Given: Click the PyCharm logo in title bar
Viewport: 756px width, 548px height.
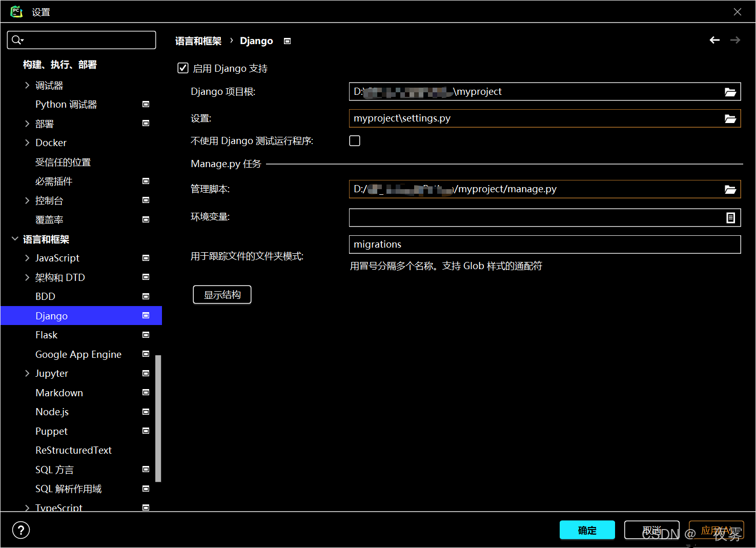Looking at the screenshot, I should click(x=16, y=11).
